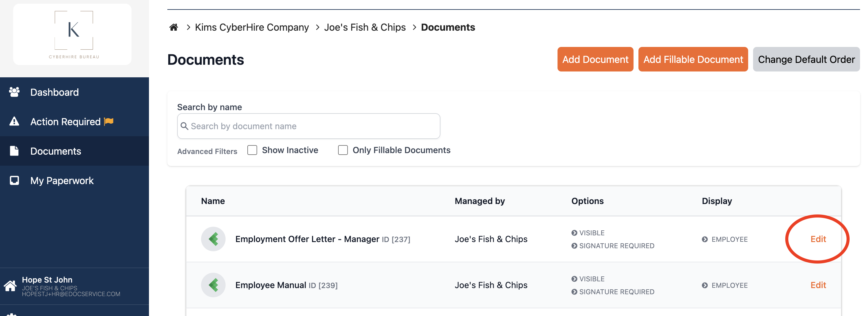Viewport: 868px width, 316px height.
Task: Click the Display column header
Action: click(x=717, y=201)
